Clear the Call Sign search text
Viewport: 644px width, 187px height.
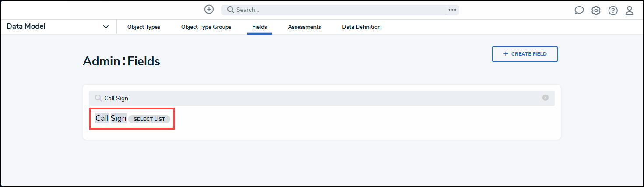(545, 98)
